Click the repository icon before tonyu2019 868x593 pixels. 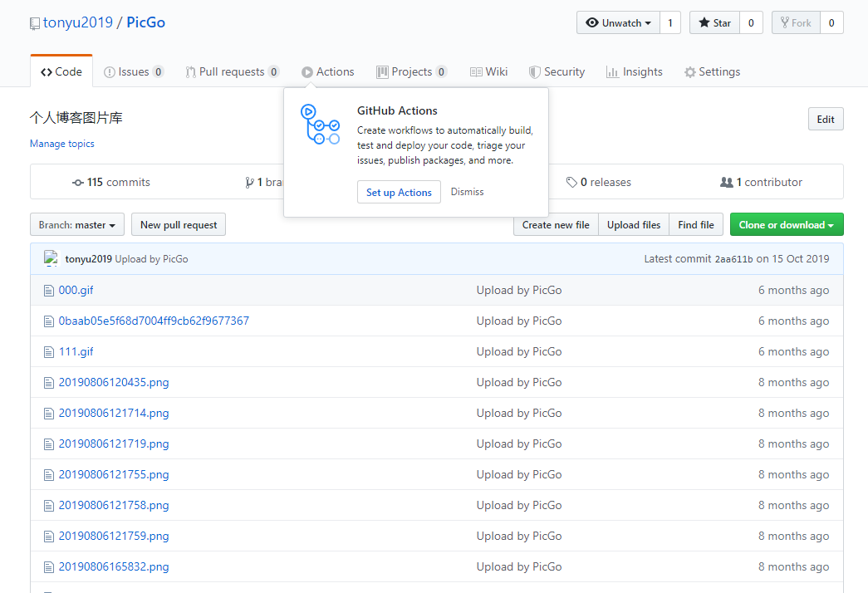35,23
